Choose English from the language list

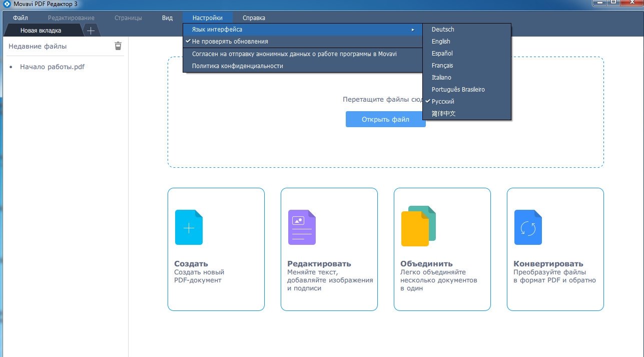click(441, 42)
